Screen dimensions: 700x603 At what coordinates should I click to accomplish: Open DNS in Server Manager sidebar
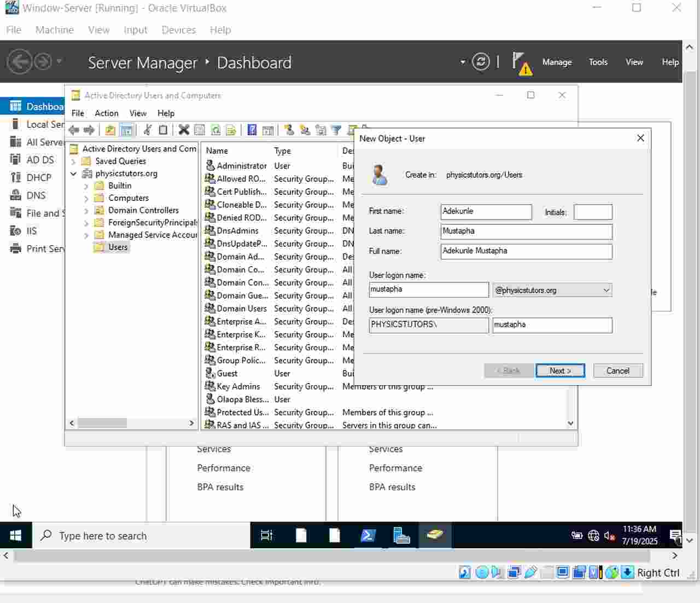click(36, 195)
